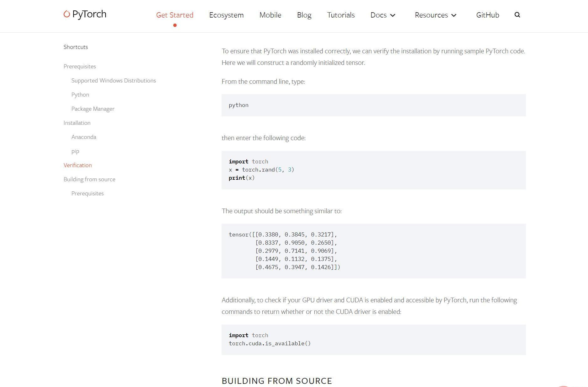
Task: Click the output row '[0.4675, 0.3947, 0.1426]'
Action: pyautogui.click(x=298, y=267)
